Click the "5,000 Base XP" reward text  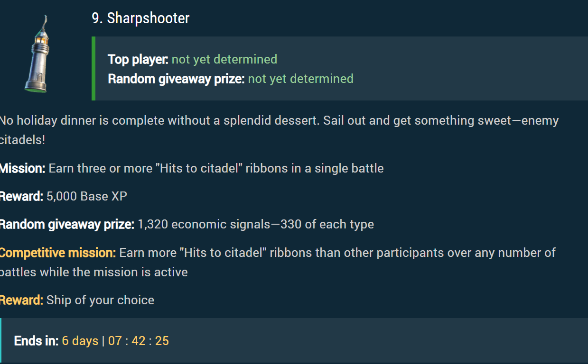coord(87,196)
